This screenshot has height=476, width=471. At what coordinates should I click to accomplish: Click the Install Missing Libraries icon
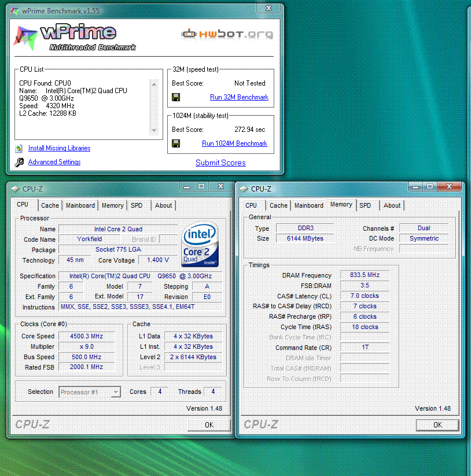pos(19,148)
